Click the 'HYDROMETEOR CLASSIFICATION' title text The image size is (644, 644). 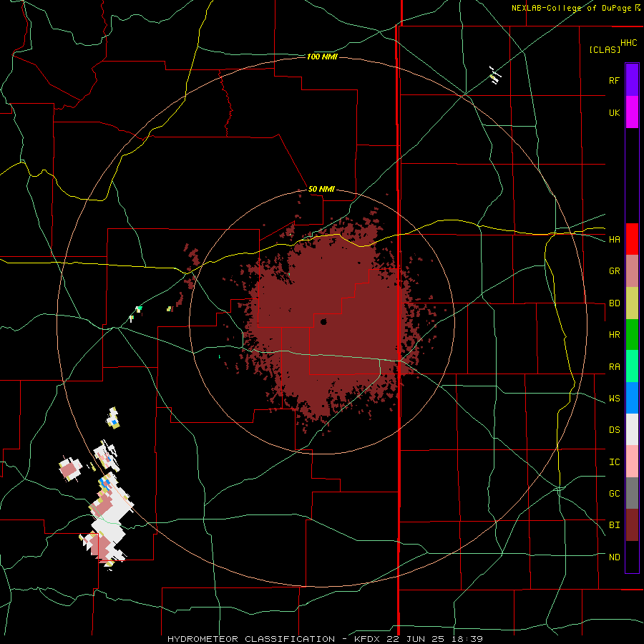tap(251, 639)
